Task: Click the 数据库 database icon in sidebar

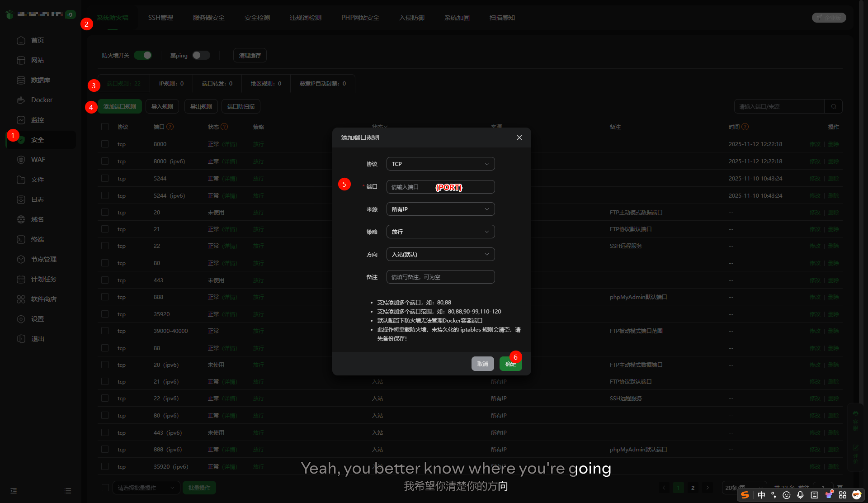Action: pos(21,80)
